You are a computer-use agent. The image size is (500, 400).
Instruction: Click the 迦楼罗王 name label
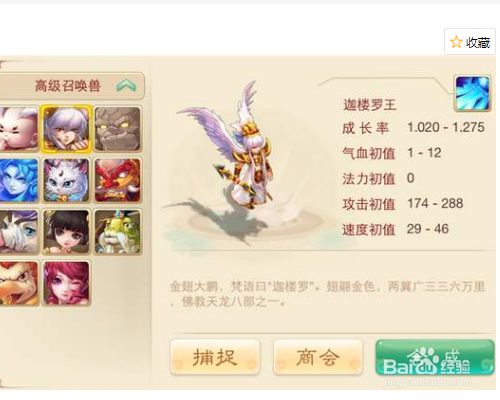pyautogui.click(x=369, y=105)
